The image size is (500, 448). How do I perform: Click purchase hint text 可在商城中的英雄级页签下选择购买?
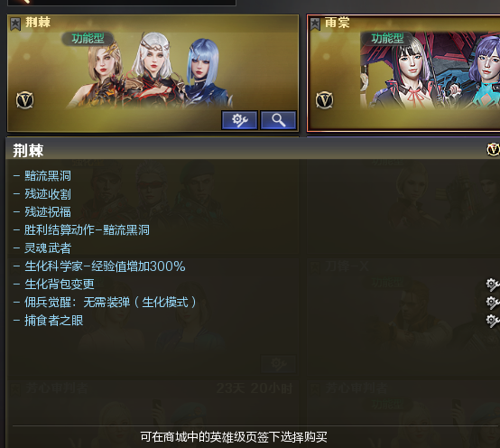point(234,437)
